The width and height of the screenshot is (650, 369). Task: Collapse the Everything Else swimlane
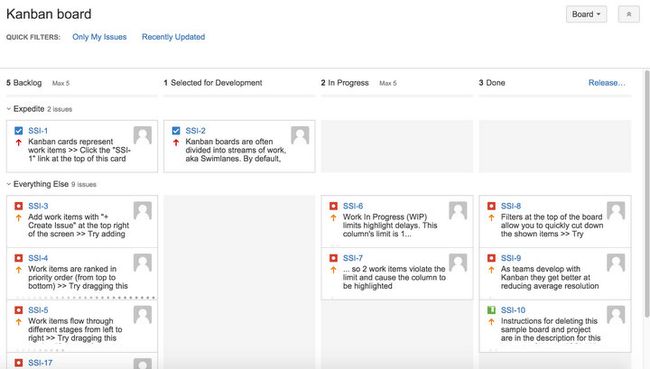[x=9, y=184]
